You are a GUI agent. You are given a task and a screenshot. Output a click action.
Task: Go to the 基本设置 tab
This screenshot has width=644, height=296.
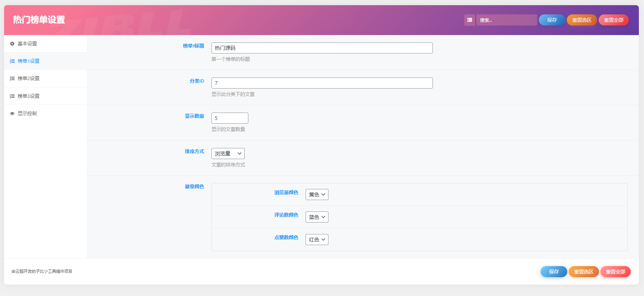pyautogui.click(x=27, y=44)
